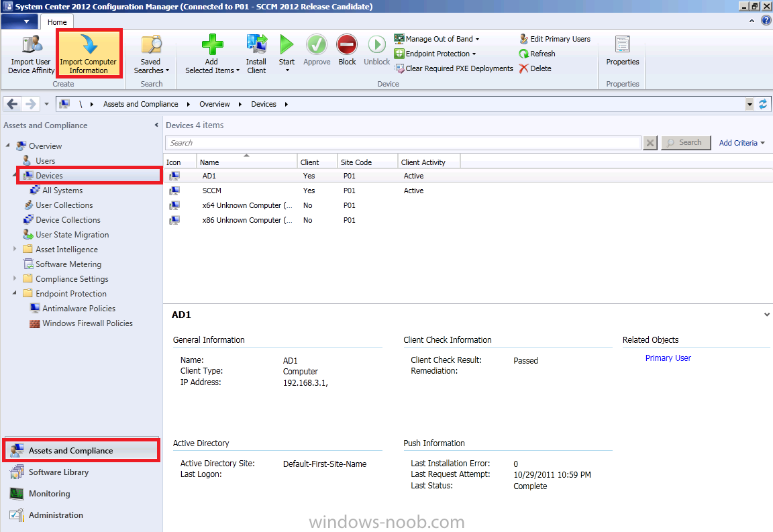This screenshot has width=773, height=532.
Task: Click the address bar refresh icon
Action: point(763,104)
